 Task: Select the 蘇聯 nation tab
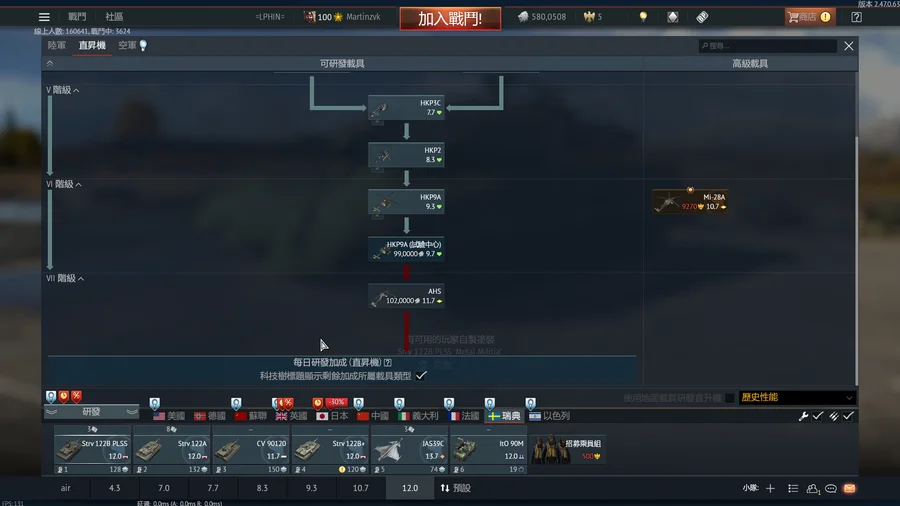(251, 416)
